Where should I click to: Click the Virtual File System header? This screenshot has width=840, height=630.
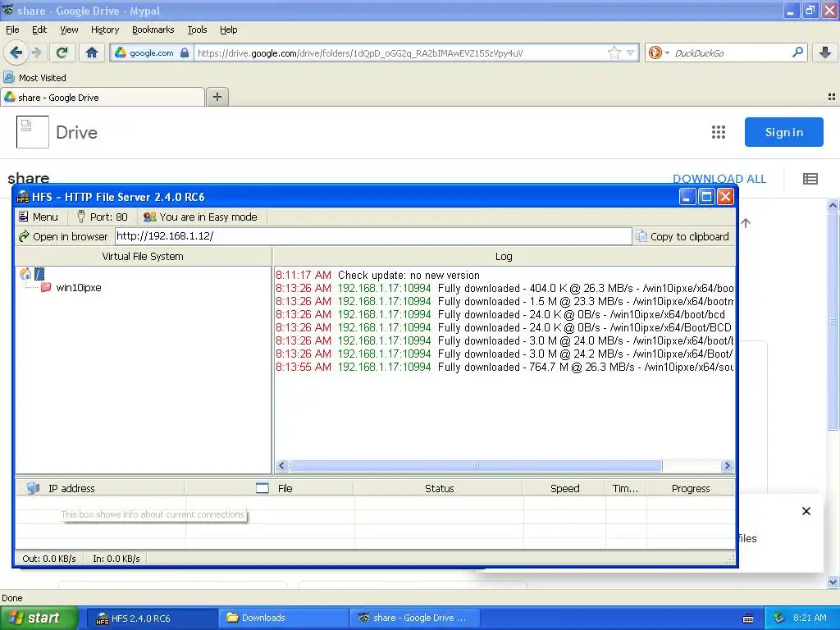click(x=143, y=257)
